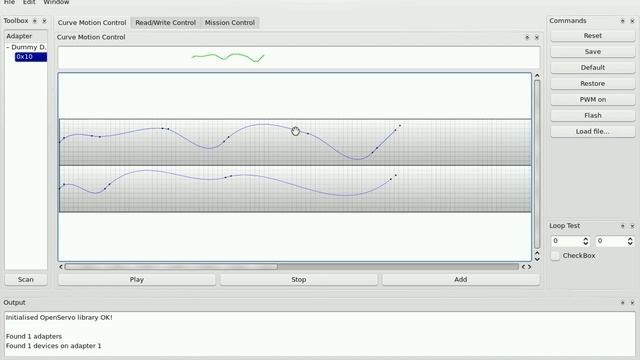Click the second Loop Test spin box field
The width and height of the screenshot is (640, 360).
pyautogui.click(x=611, y=241)
